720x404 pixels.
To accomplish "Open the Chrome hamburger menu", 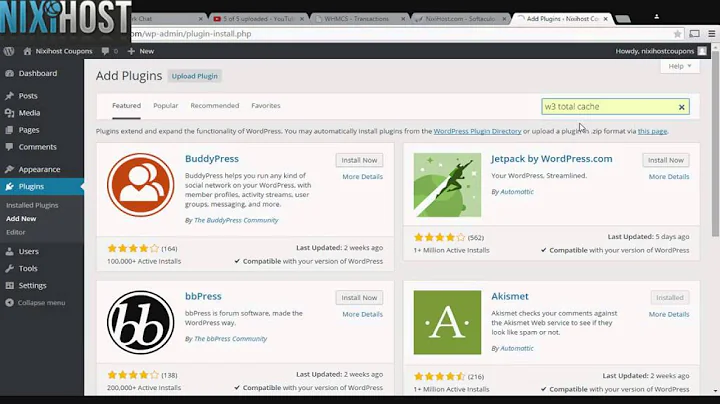I will click(x=712, y=34).
